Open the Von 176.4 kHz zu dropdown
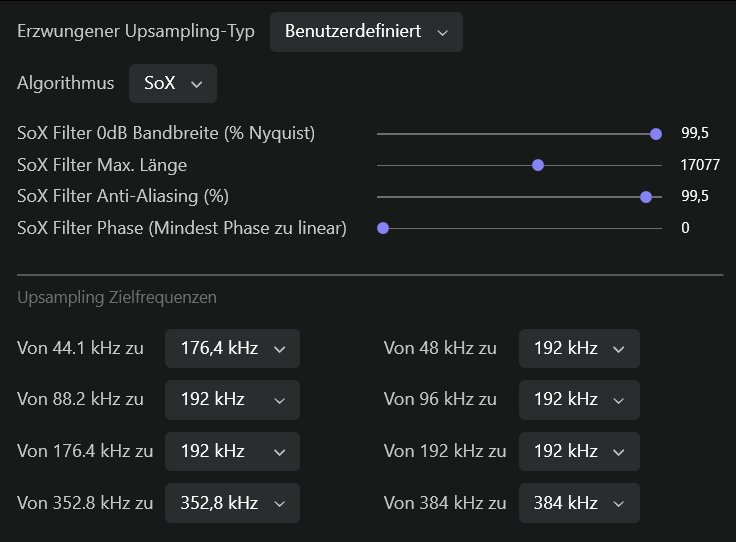This screenshot has height=542, width=736. click(x=232, y=451)
